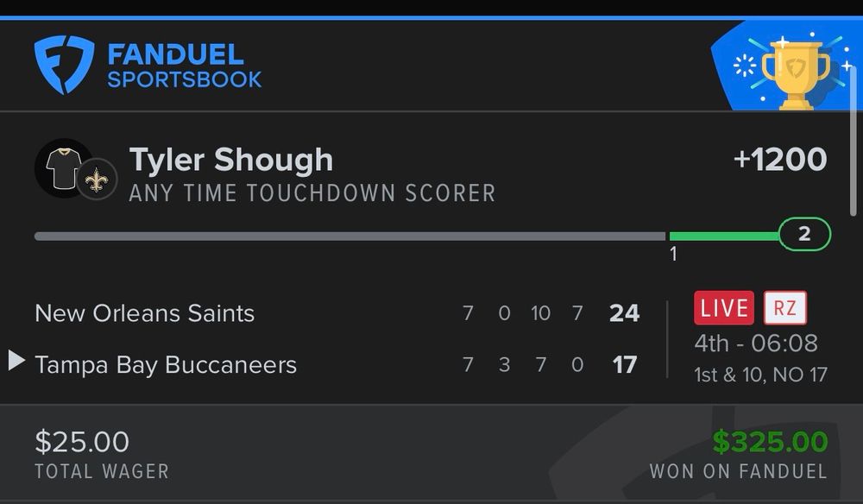This screenshot has height=504, width=863.
Task: Click the RZ red zone badge
Action: coord(784,308)
